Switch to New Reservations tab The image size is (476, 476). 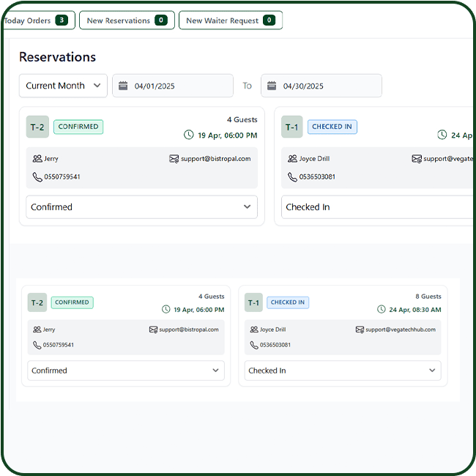(127, 21)
